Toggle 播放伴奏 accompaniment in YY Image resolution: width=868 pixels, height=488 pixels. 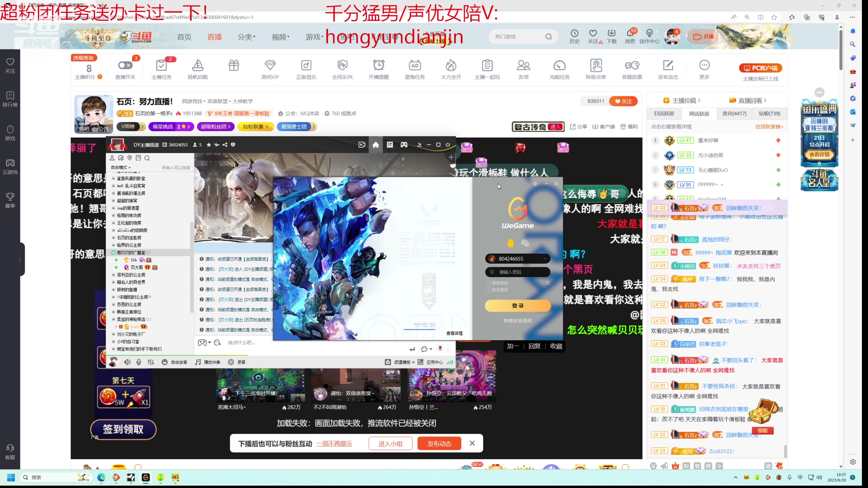point(208,362)
